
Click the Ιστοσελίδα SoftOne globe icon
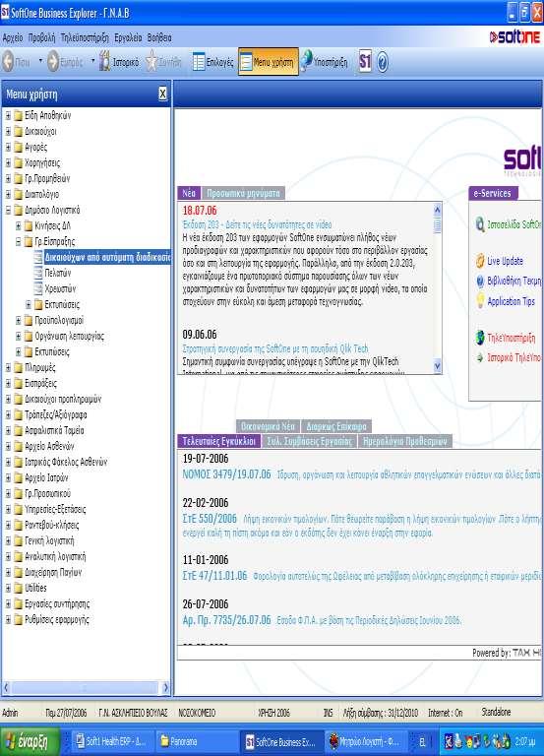click(480, 224)
